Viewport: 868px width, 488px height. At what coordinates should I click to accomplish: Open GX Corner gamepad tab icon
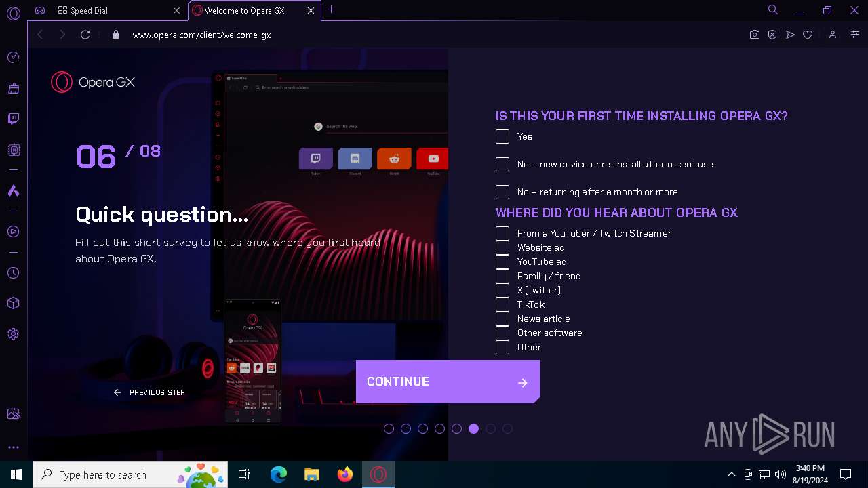(x=40, y=10)
